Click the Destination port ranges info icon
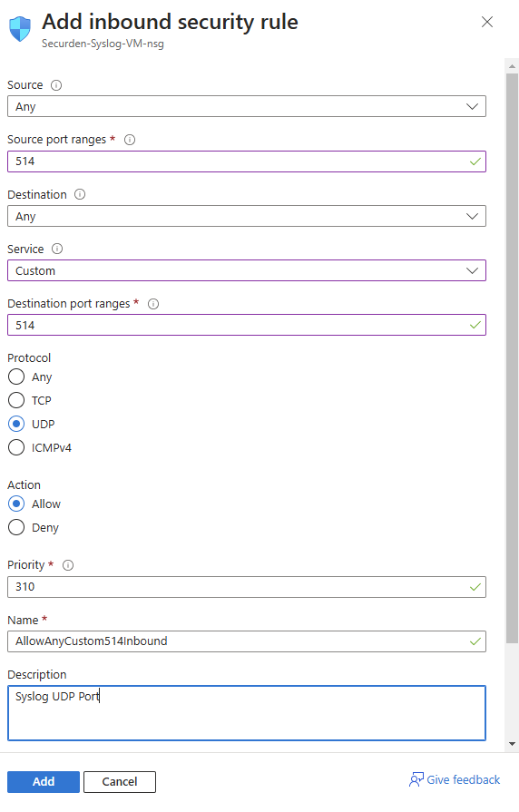The width and height of the screenshot is (519, 812). 153,304
